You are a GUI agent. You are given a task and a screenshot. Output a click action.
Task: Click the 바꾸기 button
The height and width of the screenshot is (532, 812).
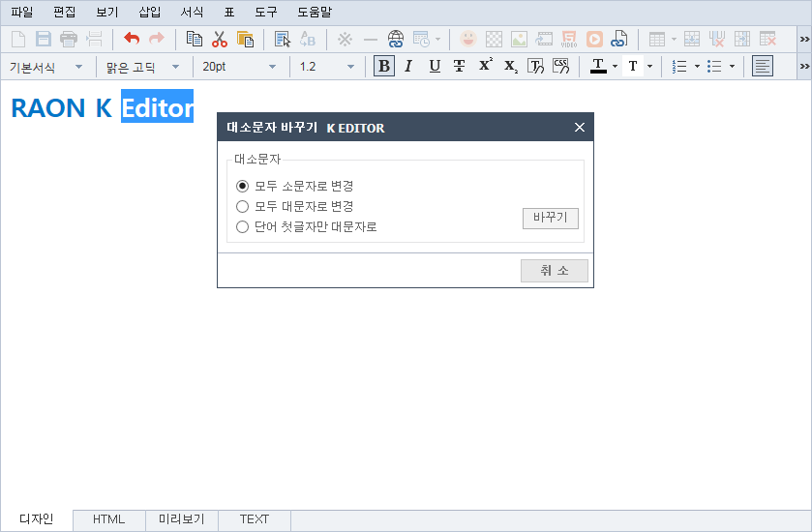pos(551,218)
